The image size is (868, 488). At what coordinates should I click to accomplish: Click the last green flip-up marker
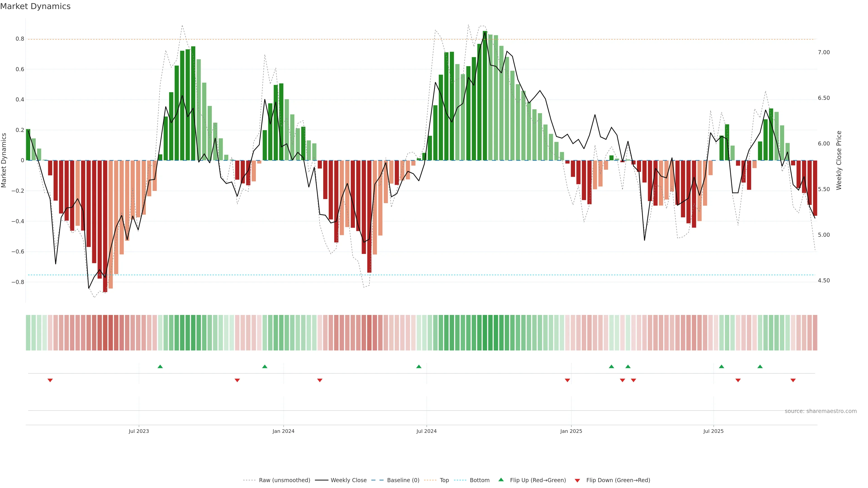click(x=760, y=366)
